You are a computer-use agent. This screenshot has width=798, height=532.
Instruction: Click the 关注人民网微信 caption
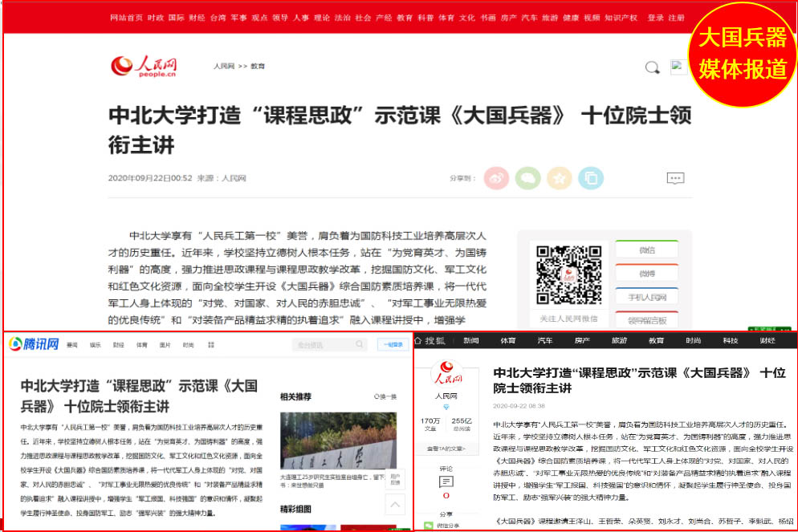568,319
